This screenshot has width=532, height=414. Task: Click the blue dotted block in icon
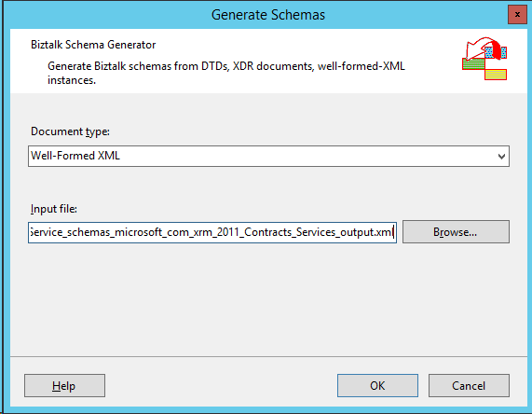pos(496,52)
